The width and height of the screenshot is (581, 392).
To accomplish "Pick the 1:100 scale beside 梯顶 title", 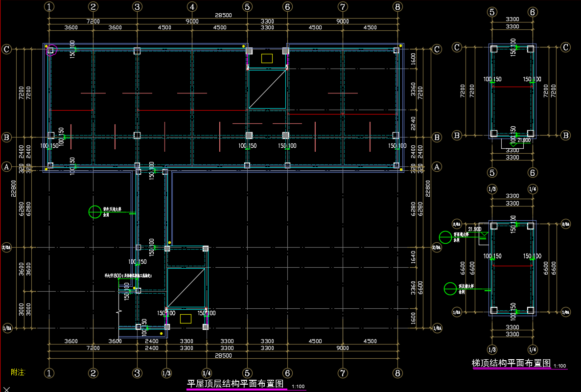I will (559, 366).
